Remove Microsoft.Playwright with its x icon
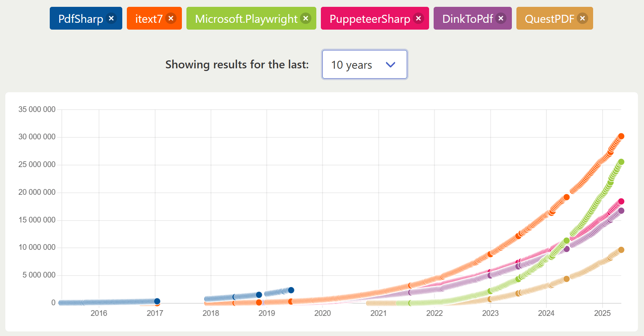This screenshot has width=644, height=336. point(306,18)
